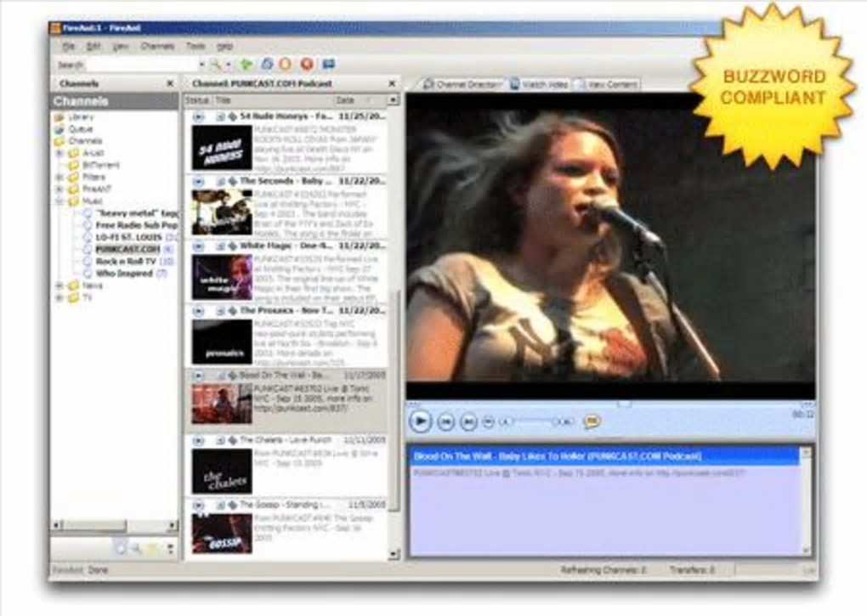Viewport: 867px width, 616px height.
Task: Select the PUNKCAST.COM channel in tree
Action: click(x=128, y=249)
